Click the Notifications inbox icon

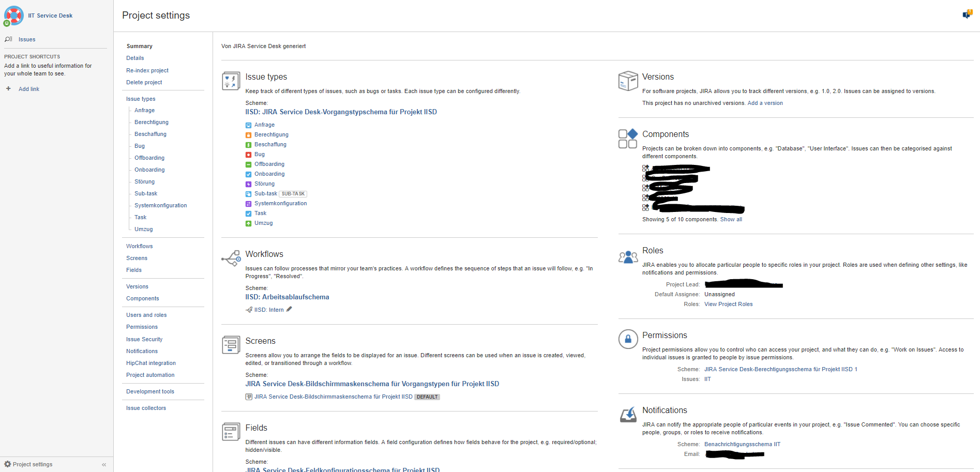628,415
